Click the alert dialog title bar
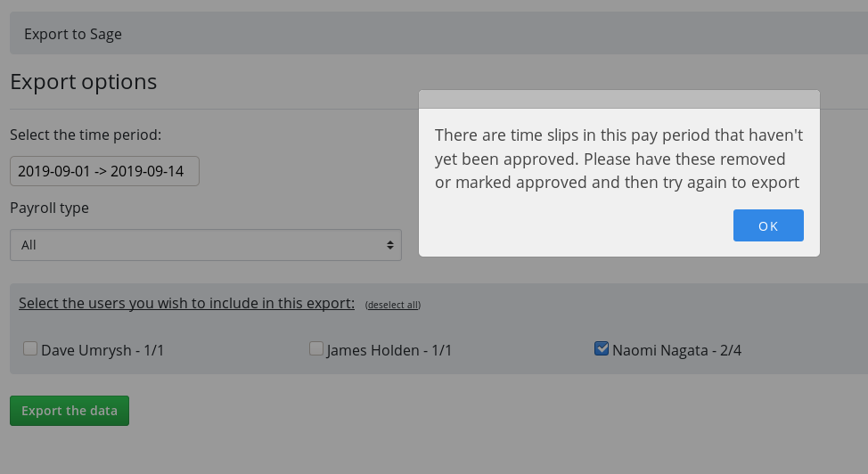The image size is (868, 474). [618, 99]
